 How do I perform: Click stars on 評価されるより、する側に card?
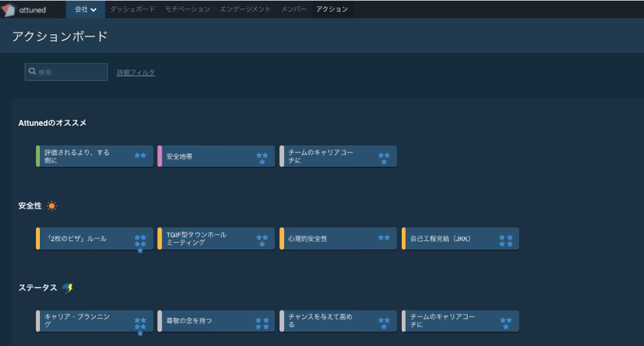click(140, 155)
